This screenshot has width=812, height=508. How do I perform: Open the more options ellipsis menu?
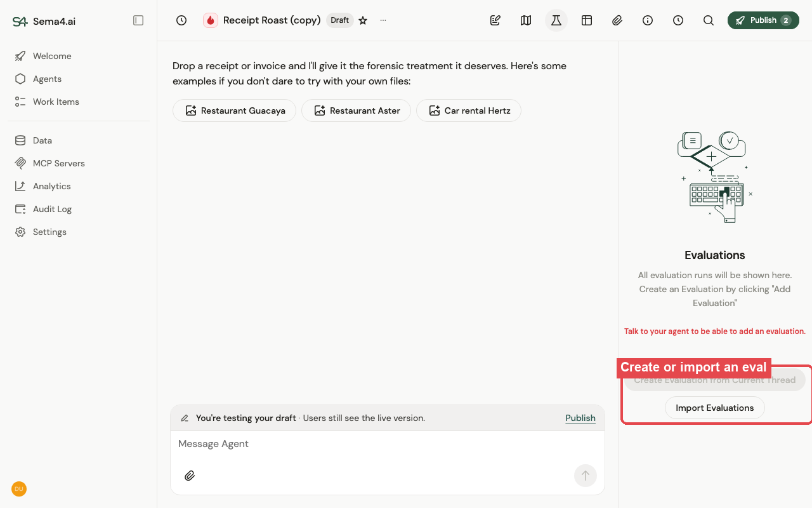click(x=383, y=20)
